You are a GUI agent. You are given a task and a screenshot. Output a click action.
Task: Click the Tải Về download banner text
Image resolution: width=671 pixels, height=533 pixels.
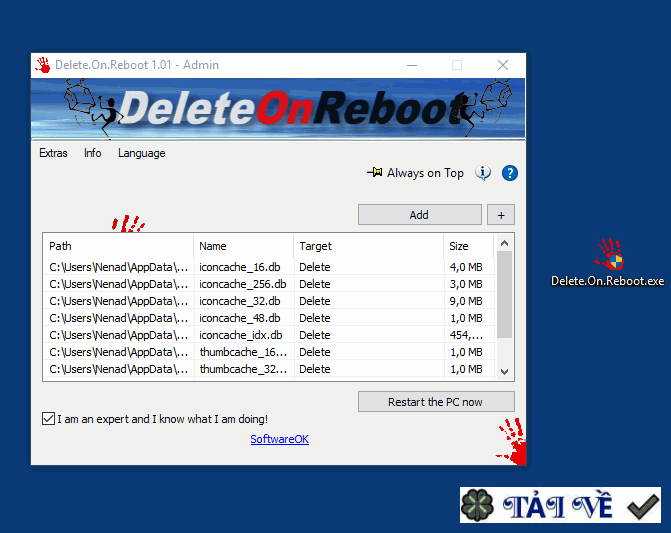pos(558,506)
